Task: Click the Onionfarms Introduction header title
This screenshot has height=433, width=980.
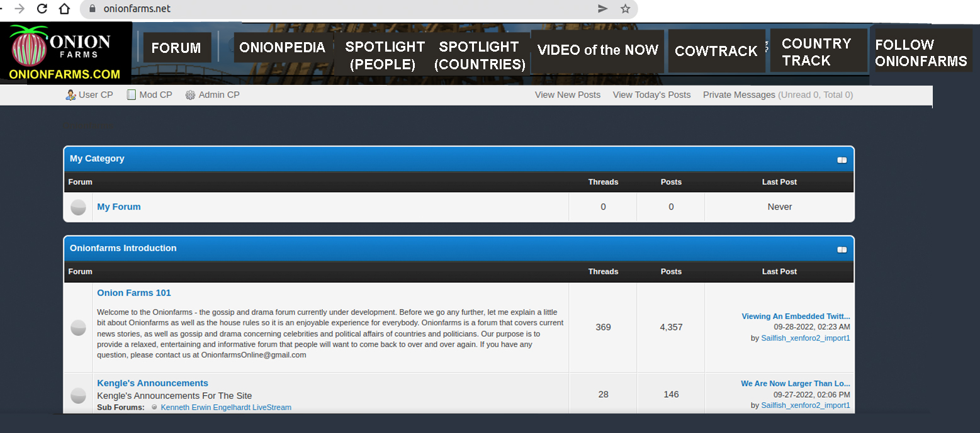Action: (123, 248)
